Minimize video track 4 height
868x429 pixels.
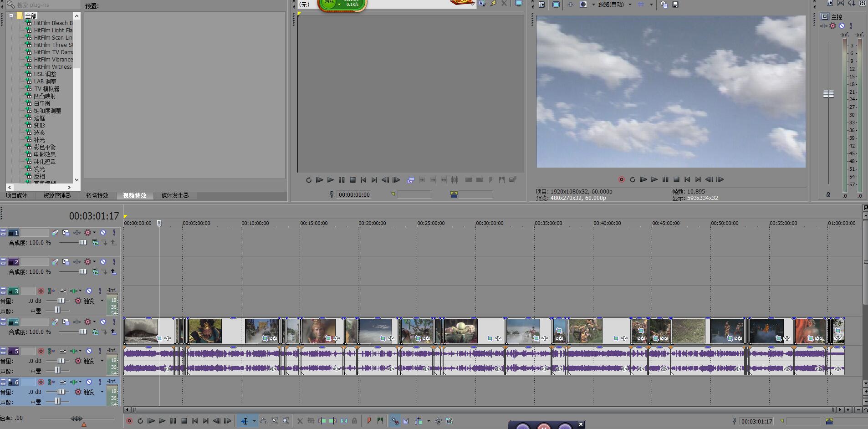point(3,320)
